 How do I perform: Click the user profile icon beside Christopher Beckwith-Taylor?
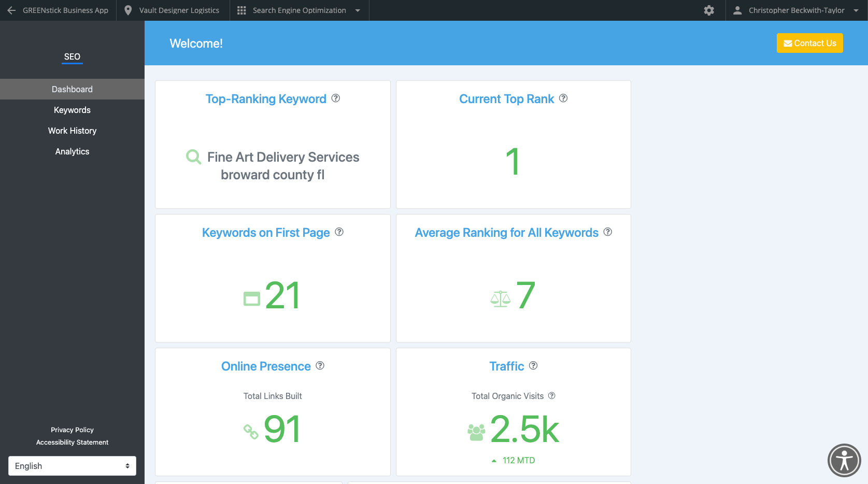click(x=737, y=10)
